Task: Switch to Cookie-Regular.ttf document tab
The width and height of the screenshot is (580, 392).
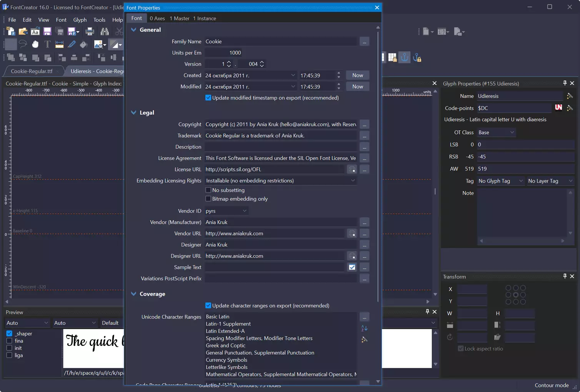Action: click(x=32, y=71)
